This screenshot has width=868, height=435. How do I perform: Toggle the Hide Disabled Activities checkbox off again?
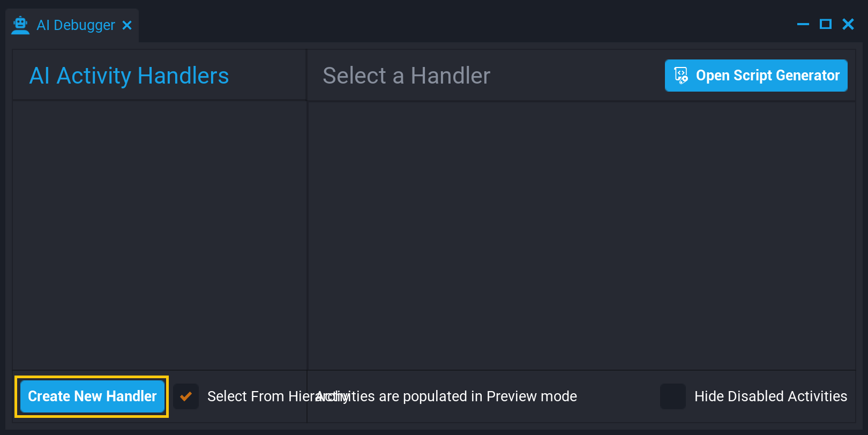pos(673,396)
